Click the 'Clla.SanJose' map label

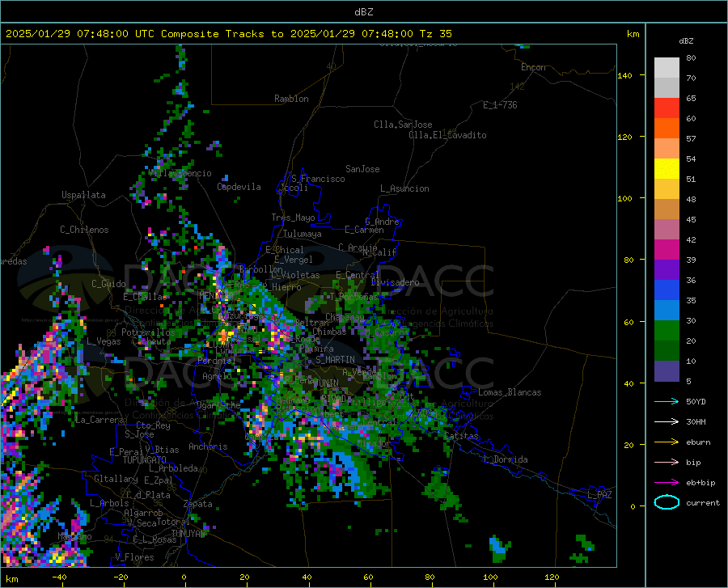click(x=403, y=125)
